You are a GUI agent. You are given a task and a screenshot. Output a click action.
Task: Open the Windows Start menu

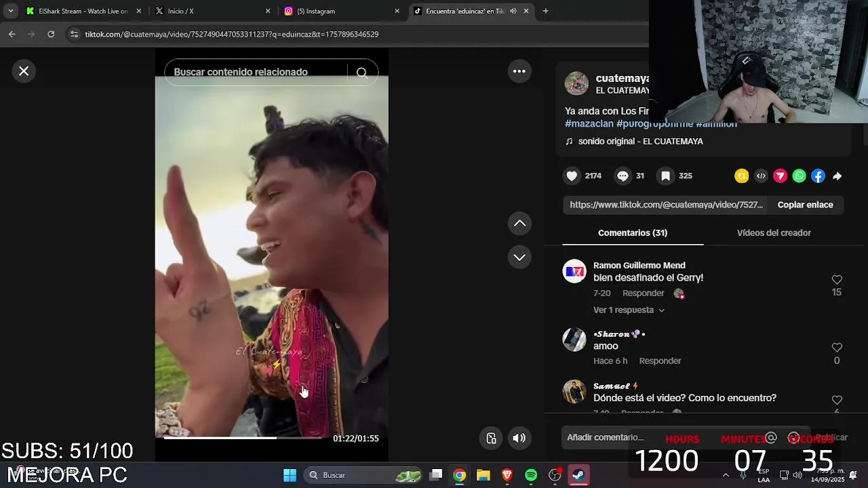[290, 475]
